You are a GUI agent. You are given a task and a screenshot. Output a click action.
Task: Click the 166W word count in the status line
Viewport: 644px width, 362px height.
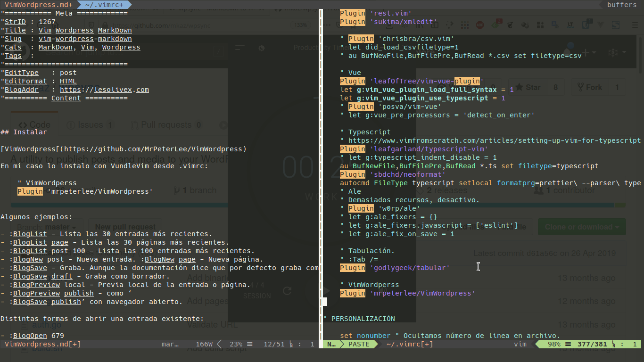tap(204, 344)
